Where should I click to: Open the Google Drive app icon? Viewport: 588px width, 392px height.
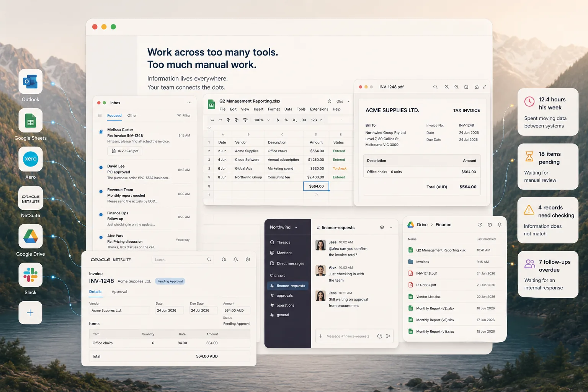(31, 236)
